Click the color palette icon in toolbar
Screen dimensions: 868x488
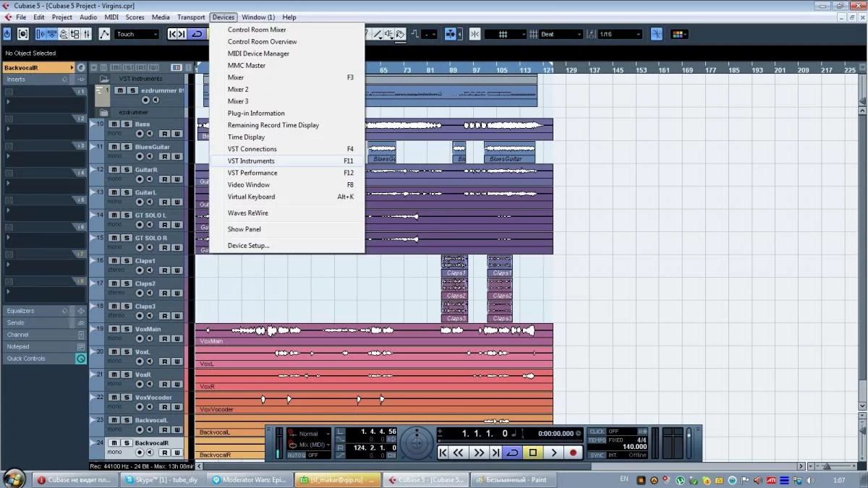pos(678,34)
